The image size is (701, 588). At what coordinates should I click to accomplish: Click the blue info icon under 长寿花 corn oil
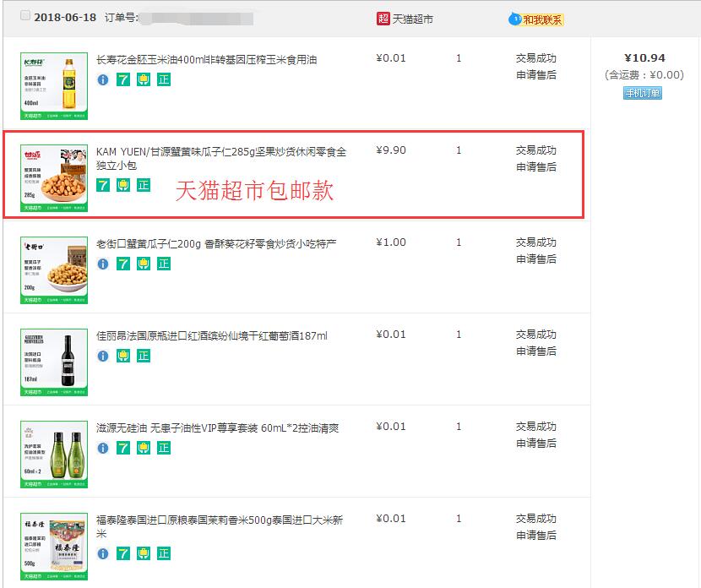(103, 79)
